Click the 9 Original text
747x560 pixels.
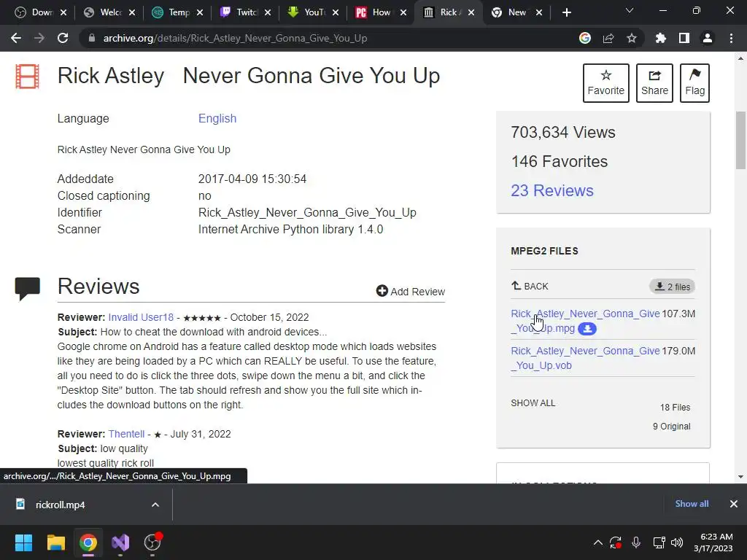click(671, 426)
